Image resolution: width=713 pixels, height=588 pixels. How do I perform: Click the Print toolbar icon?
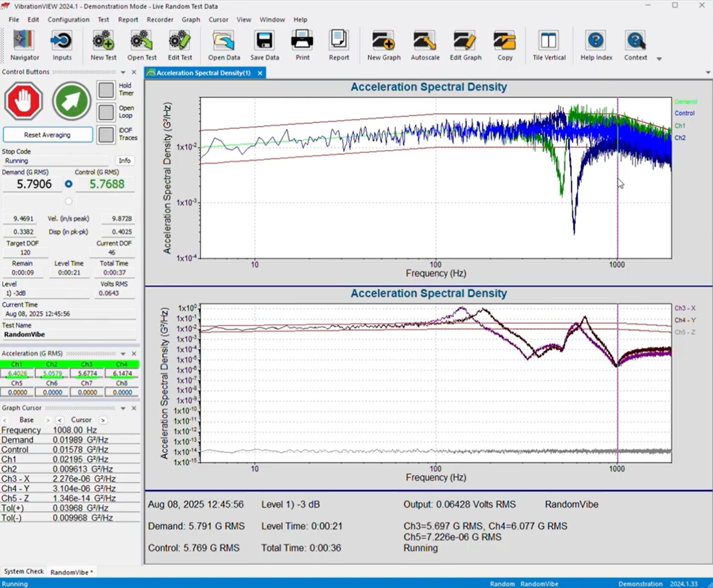pyautogui.click(x=302, y=45)
